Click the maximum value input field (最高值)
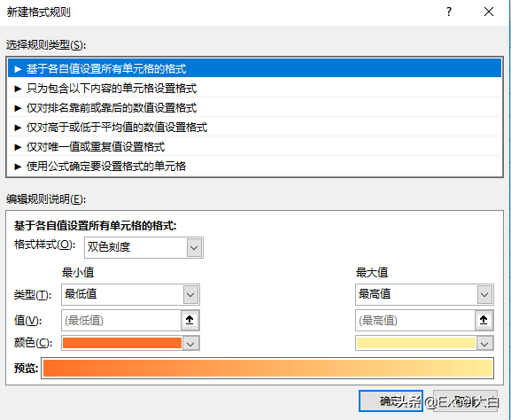The height and width of the screenshot is (420, 511). click(415, 321)
